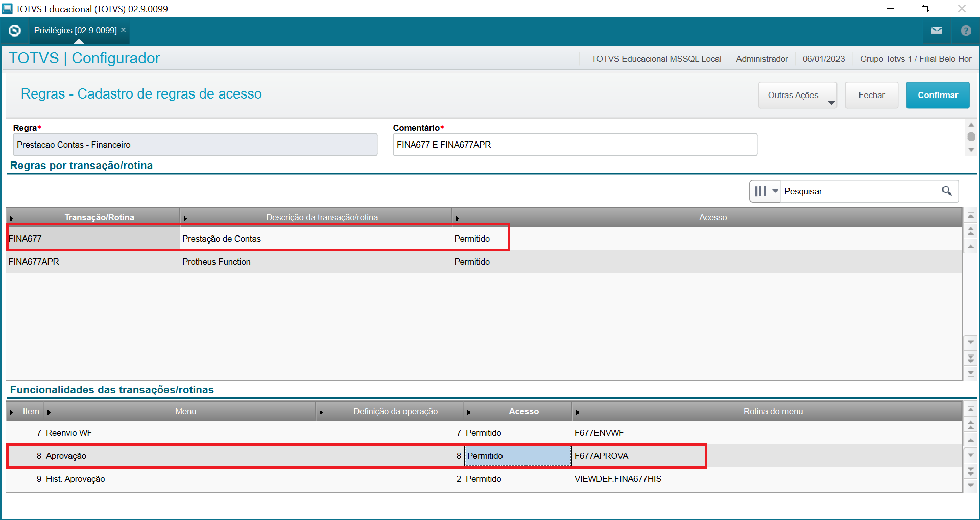Move one row up in Funcionalidades grid
The image size is (980, 520).
point(971,440)
